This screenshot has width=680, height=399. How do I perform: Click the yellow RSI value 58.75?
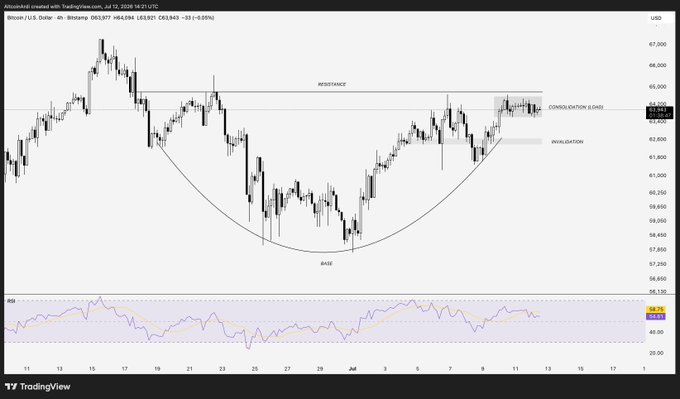tap(655, 310)
